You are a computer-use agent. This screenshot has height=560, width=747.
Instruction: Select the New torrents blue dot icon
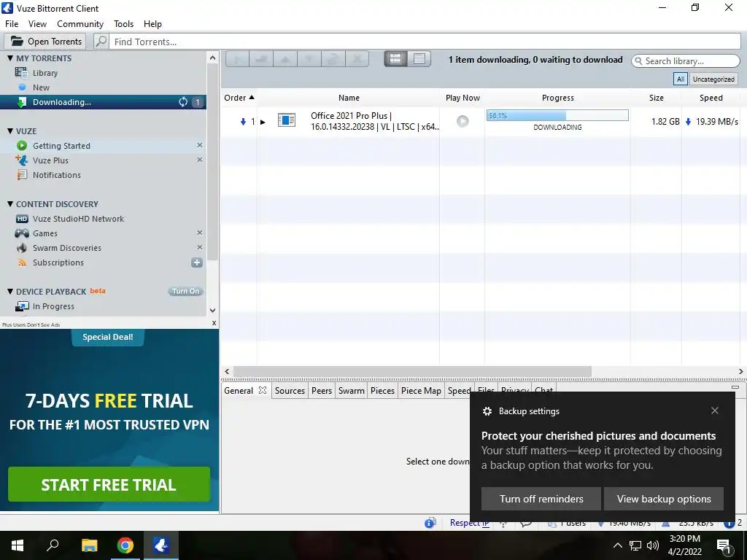[x=22, y=87]
